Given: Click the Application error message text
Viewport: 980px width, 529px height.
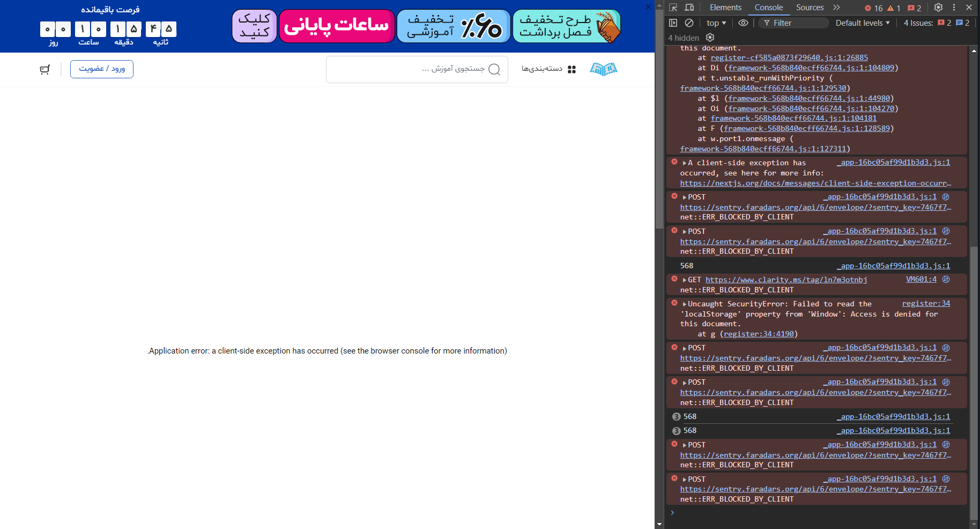Looking at the screenshot, I should coord(327,351).
